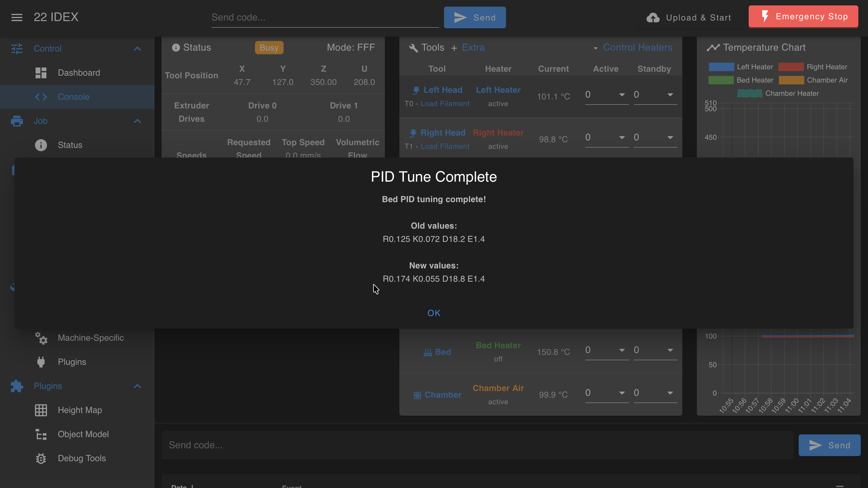Viewport: 868px width, 488px height.
Task: Click the Tools wrench icon
Action: pyautogui.click(x=414, y=48)
